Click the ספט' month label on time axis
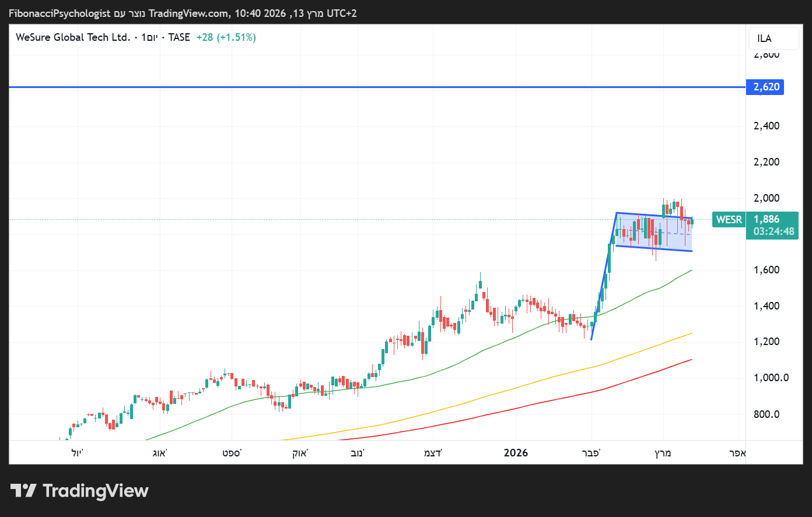Screen dimensions: 812x517 pyautogui.click(x=232, y=453)
